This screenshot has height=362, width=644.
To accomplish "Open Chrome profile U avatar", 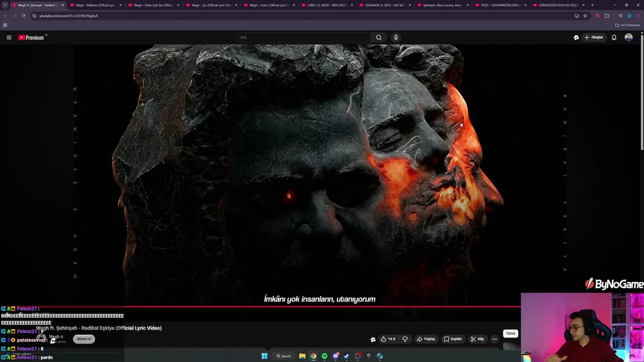I will (629, 16).
